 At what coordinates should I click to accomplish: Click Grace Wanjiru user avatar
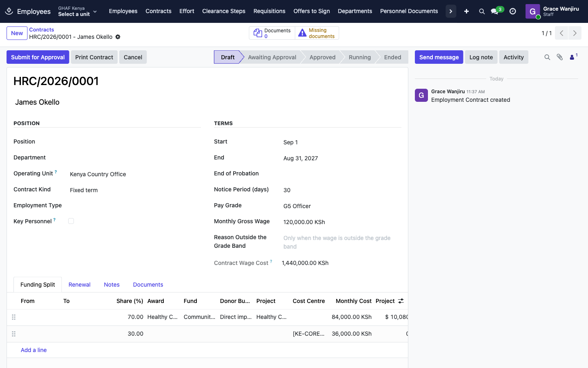tap(532, 11)
